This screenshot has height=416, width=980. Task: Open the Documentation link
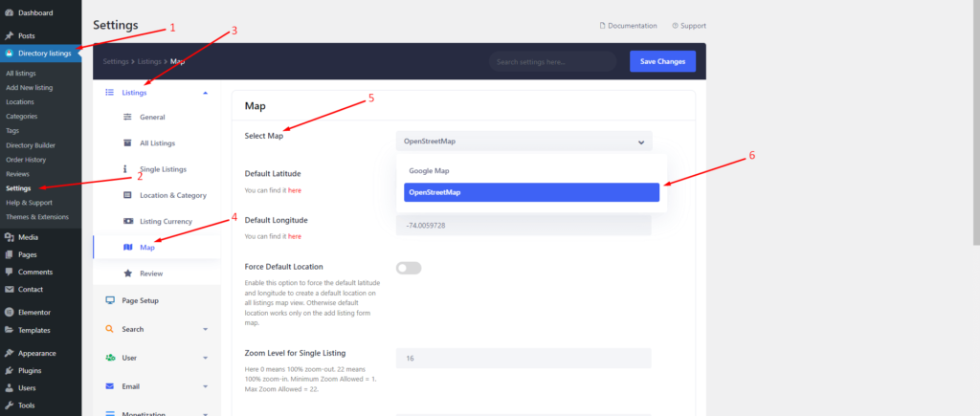(628, 26)
